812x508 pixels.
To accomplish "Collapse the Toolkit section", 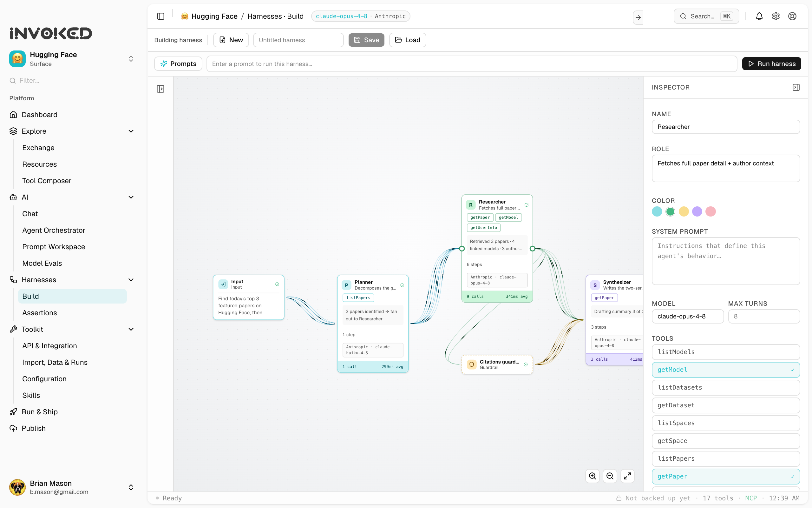I will point(131,329).
